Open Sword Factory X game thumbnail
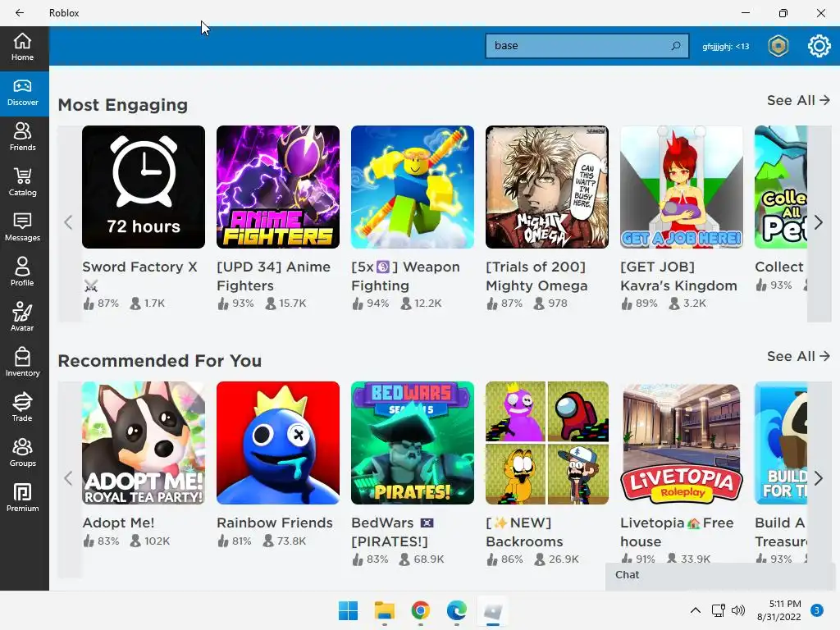The width and height of the screenshot is (840, 630). [x=144, y=187]
